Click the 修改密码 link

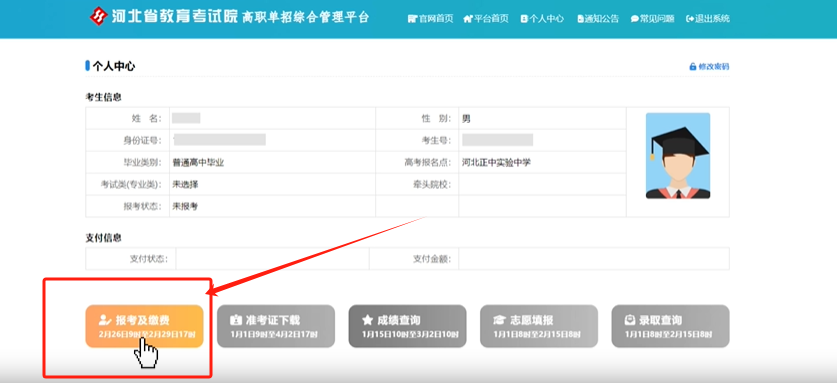(x=714, y=67)
